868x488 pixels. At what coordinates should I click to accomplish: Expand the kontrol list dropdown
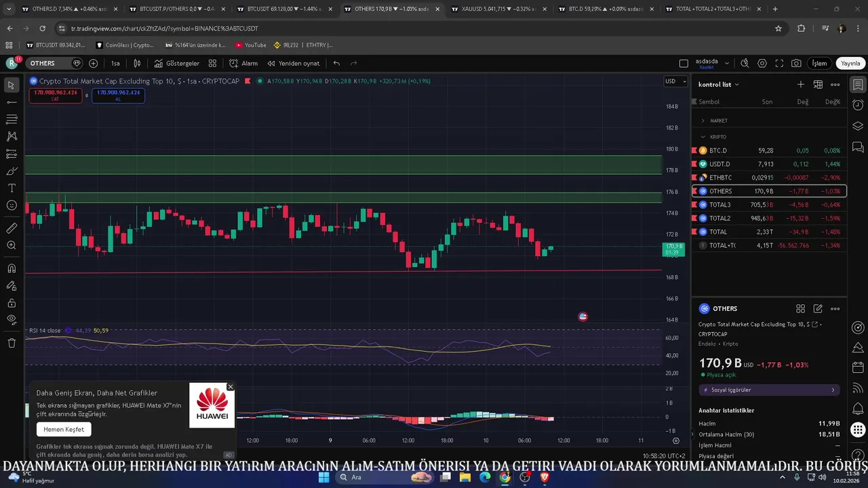point(719,85)
